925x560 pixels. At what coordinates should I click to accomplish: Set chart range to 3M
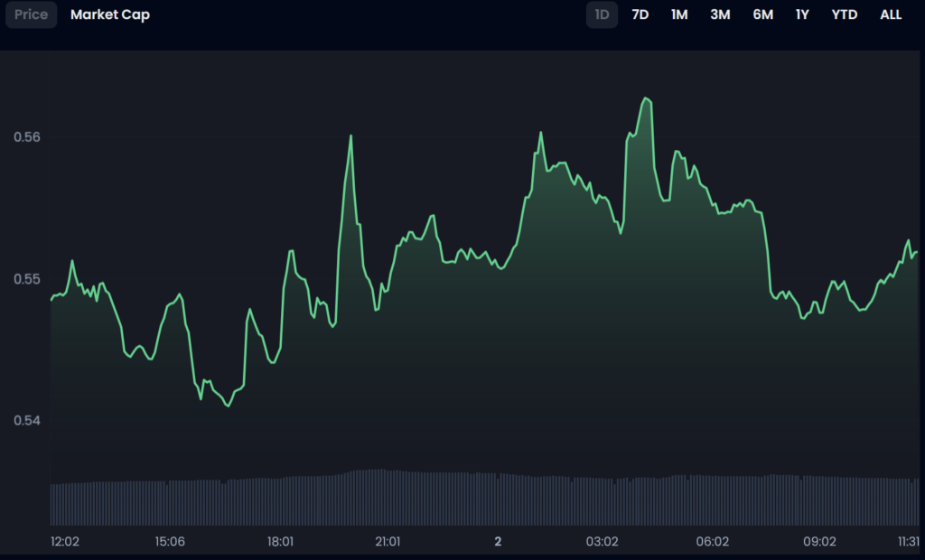click(x=720, y=14)
